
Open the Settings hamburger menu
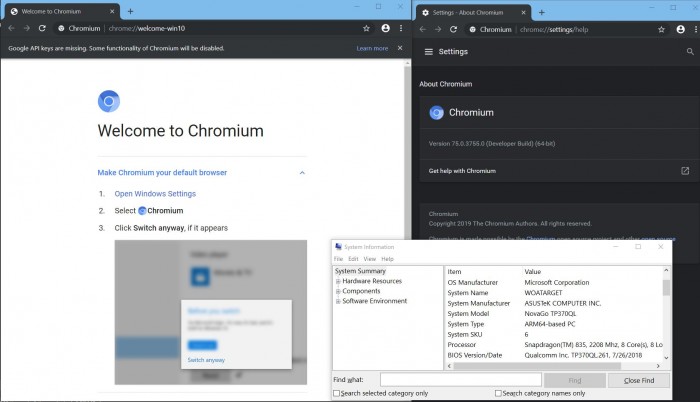429,51
